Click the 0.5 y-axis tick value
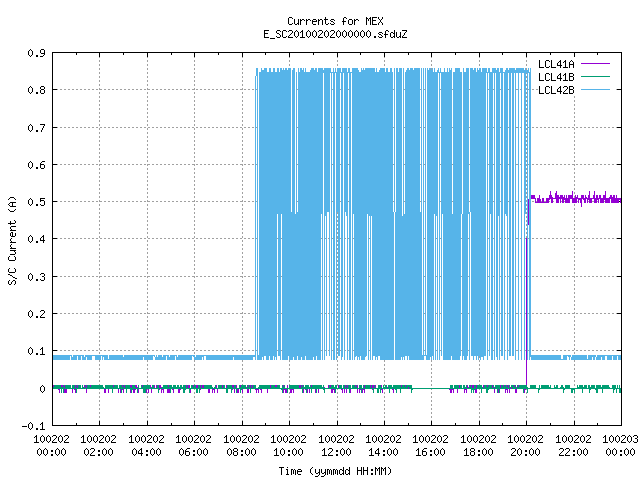 (x=36, y=202)
